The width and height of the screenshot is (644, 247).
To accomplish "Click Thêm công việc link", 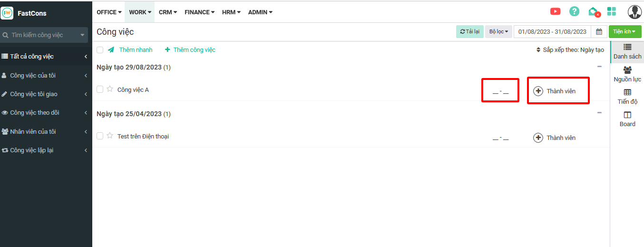I will tap(190, 49).
